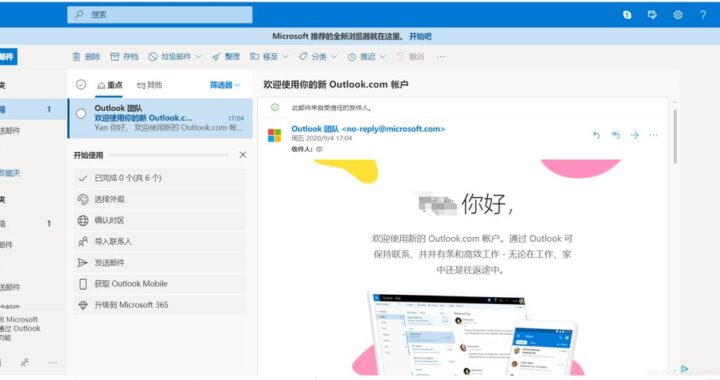The image size is (720, 380).
Task: Click the 整理 sweep broom button
Action: point(226,56)
